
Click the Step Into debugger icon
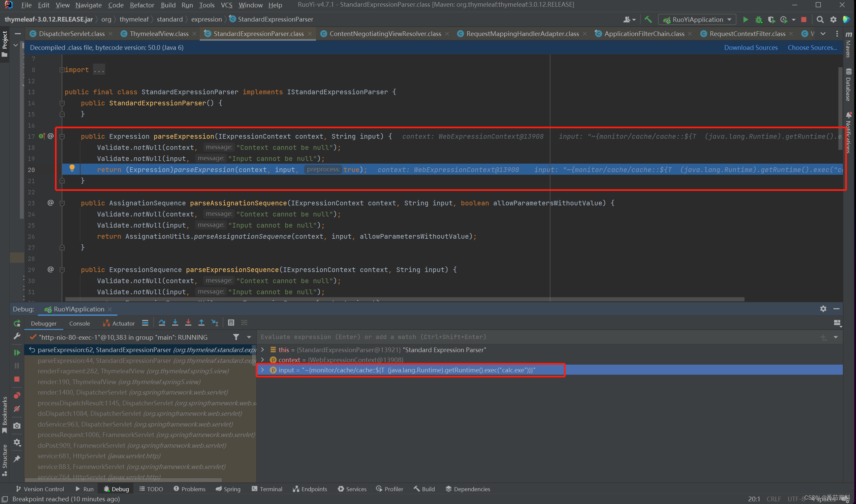(175, 323)
